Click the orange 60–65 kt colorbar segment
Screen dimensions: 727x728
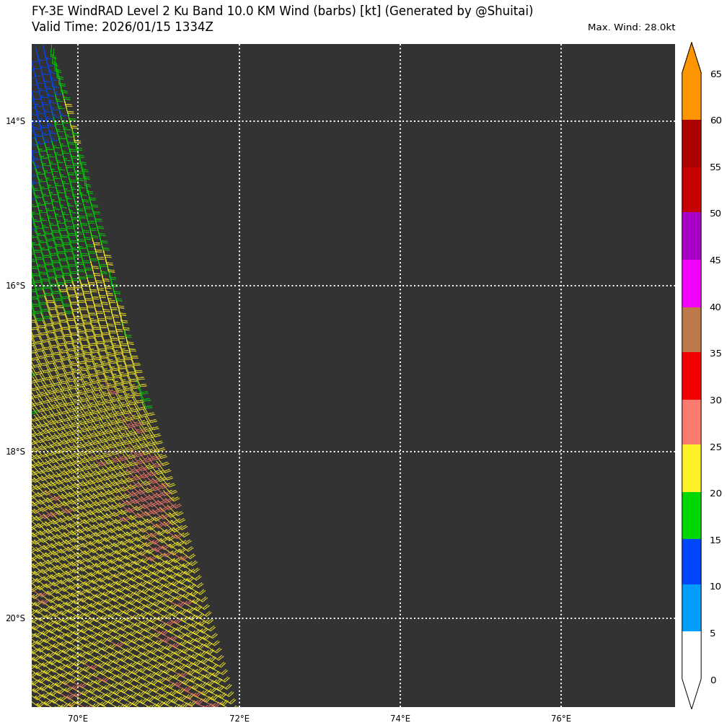691,97
